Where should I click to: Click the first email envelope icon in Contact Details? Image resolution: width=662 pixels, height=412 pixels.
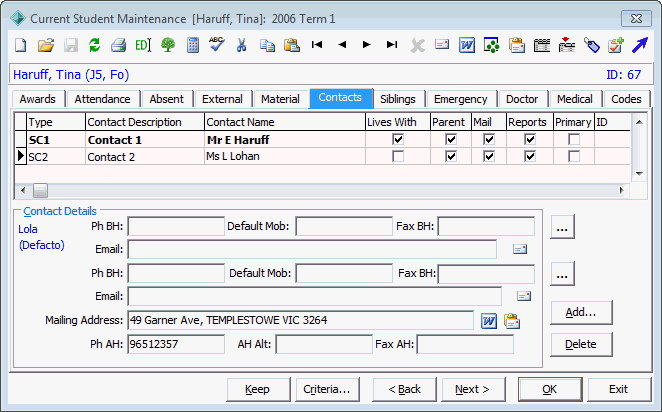click(520, 249)
